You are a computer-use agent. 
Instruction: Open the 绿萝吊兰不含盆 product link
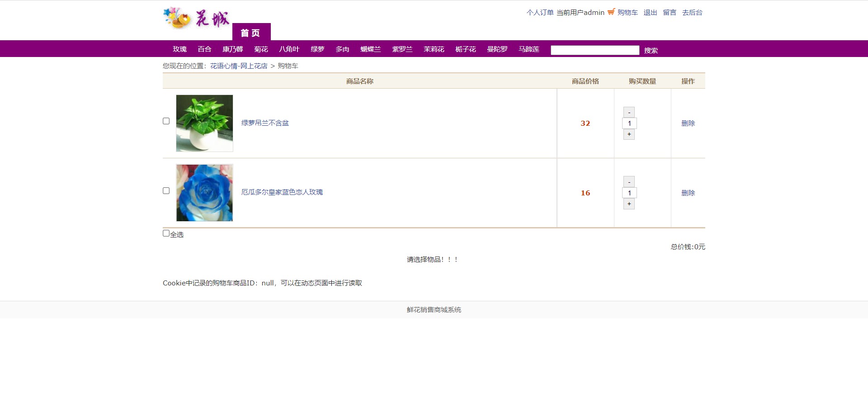click(x=265, y=123)
